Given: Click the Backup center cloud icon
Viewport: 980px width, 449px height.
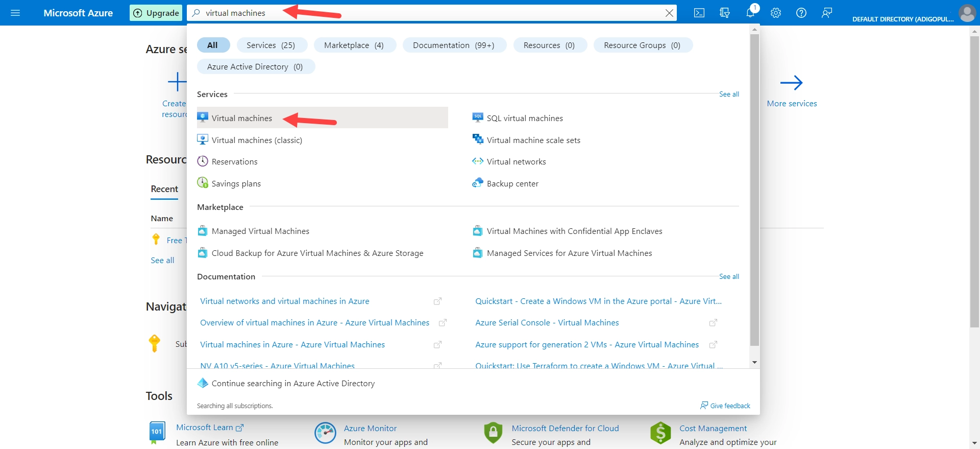Looking at the screenshot, I should click(x=478, y=183).
